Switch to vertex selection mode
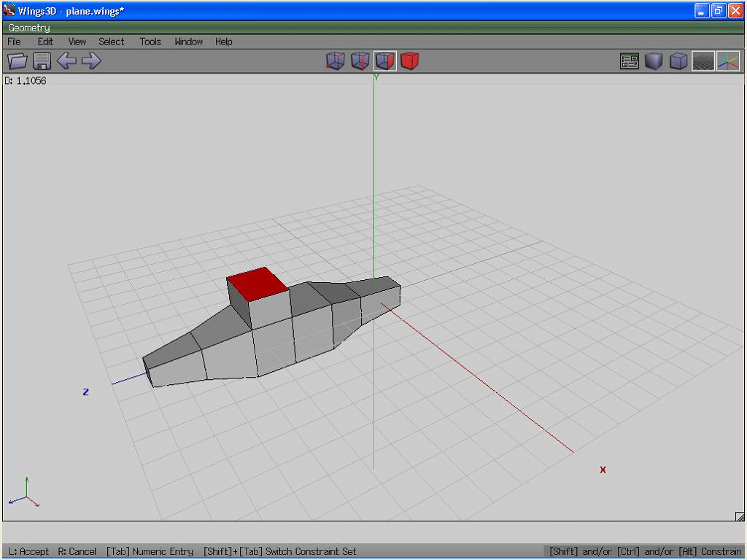Viewport: 747px width, 560px height. click(x=335, y=61)
